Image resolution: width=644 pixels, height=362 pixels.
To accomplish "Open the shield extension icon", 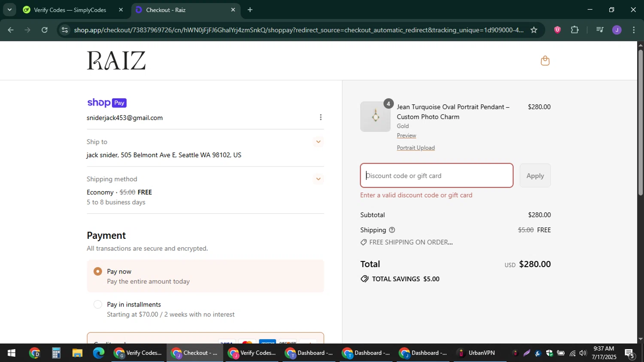I will [x=557, y=30].
